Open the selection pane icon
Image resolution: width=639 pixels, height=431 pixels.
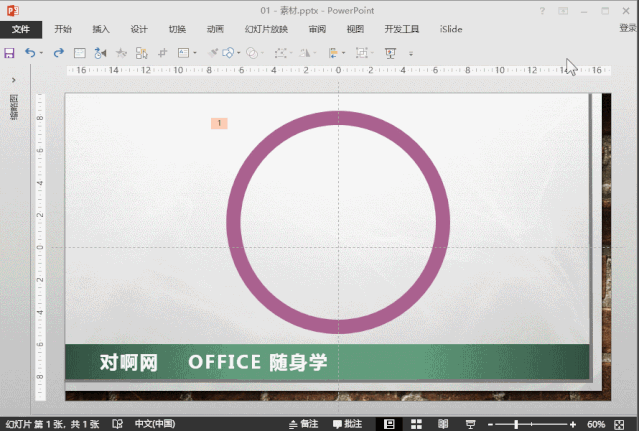141,53
